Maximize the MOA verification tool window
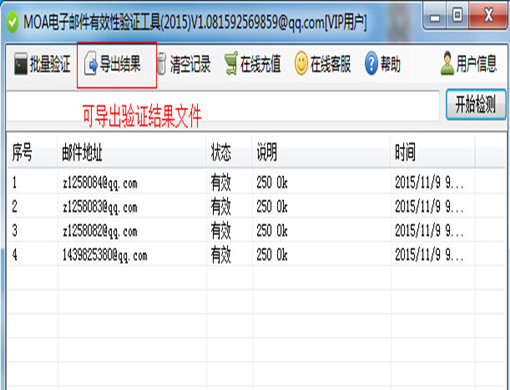This screenshot has height=390, width=510. click(457, 15)
